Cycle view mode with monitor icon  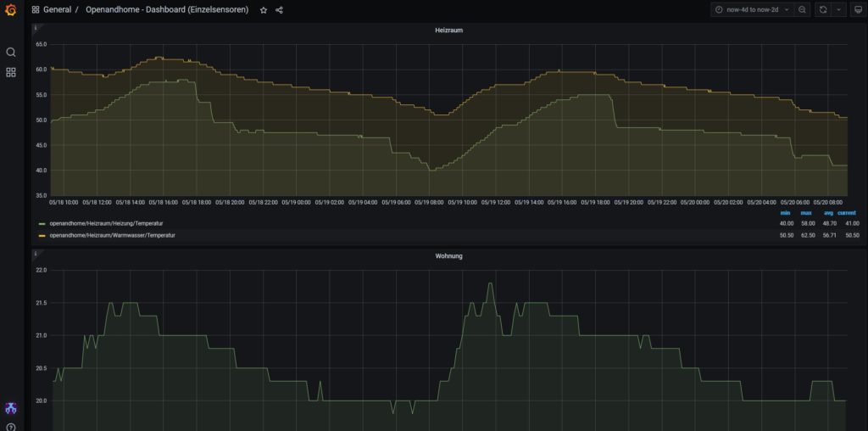858,10
